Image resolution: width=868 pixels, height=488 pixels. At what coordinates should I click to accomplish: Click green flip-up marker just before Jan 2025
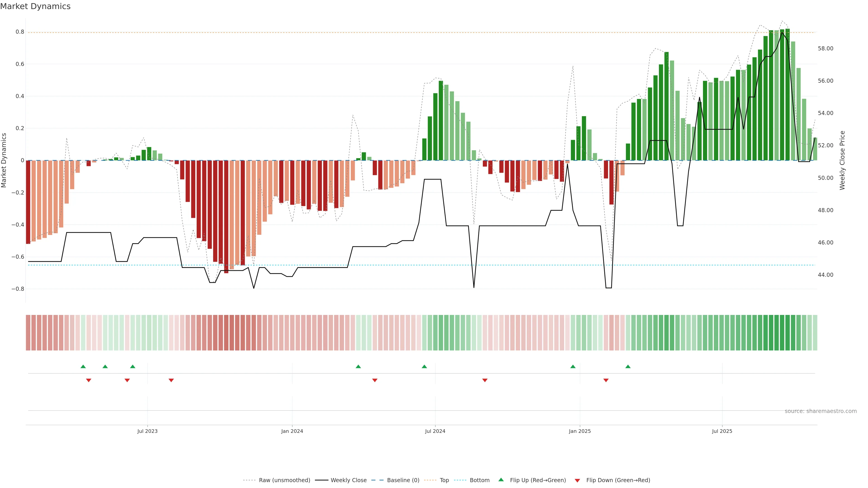click(x=573, y=366)
